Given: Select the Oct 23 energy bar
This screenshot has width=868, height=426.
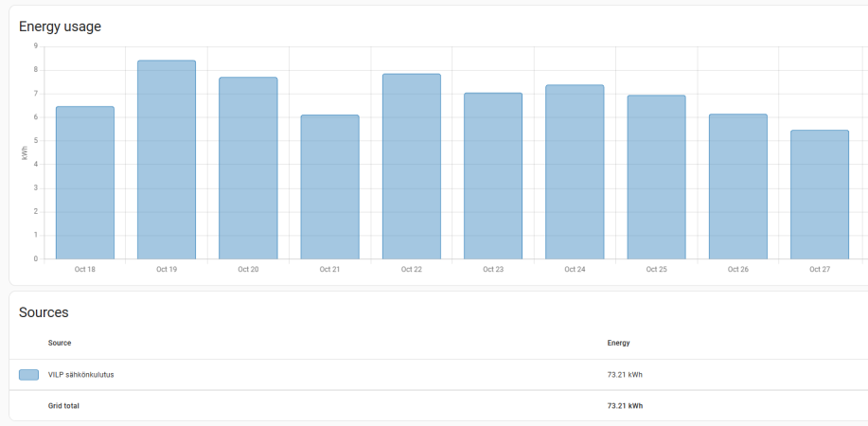Looking at the screenshot, I should point(493,176).
